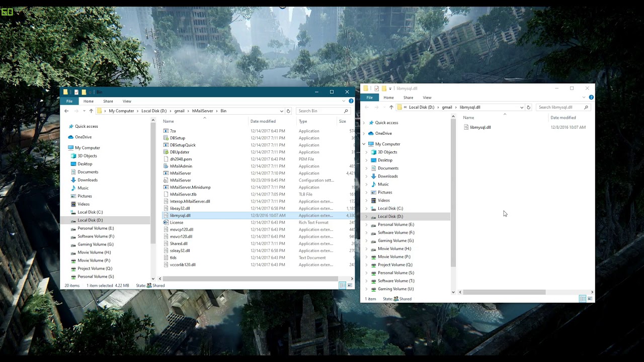Open address history dropdown in Bin window
Image resolution: width=644 pixels, height=362 pixels.
click(281, 111)
